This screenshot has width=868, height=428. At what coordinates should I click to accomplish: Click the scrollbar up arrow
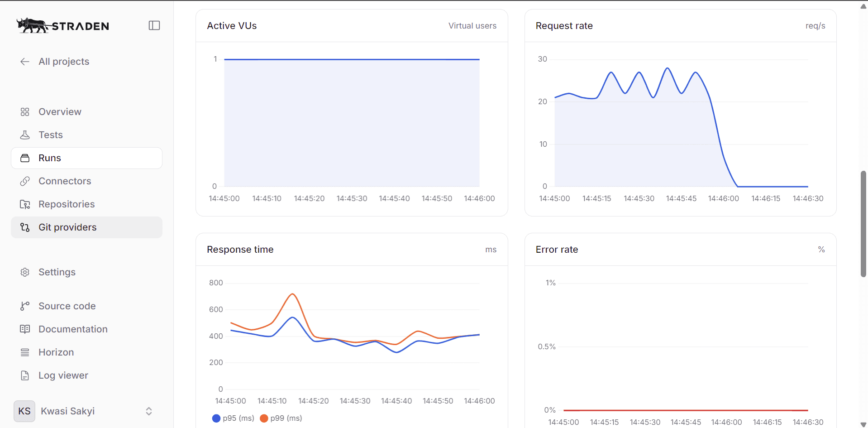pyautogui.click(x=863, y=6)
